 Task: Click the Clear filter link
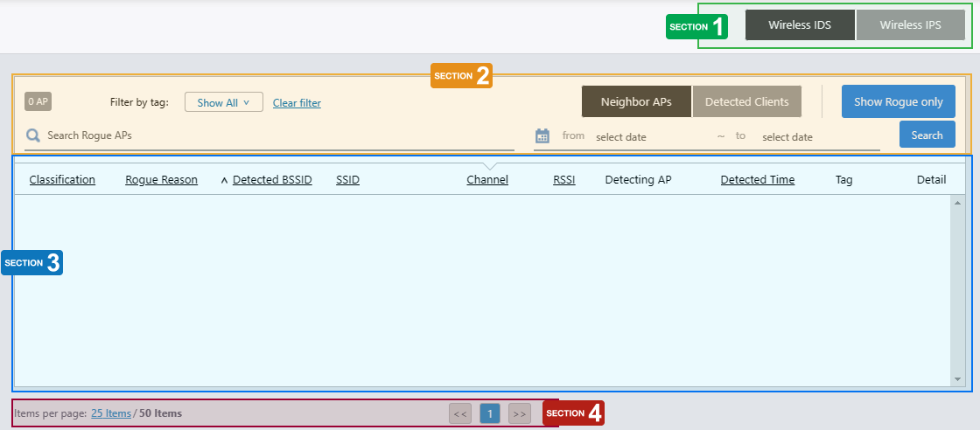(x=297, y=103)
